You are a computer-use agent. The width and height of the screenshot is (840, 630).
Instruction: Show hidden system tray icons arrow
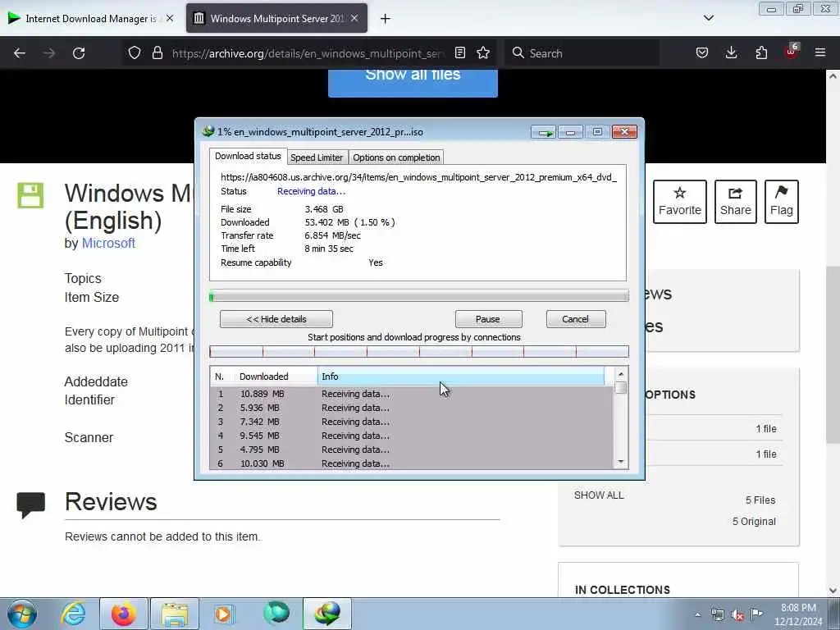pyautogui.click(x=697, y=615)
